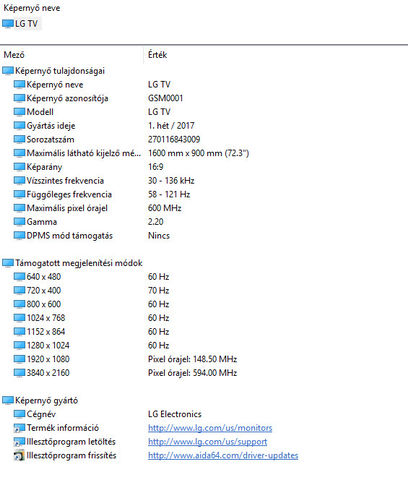
Task: Select the Illesztőprogram letöltés label
Action: pos(71,442)
